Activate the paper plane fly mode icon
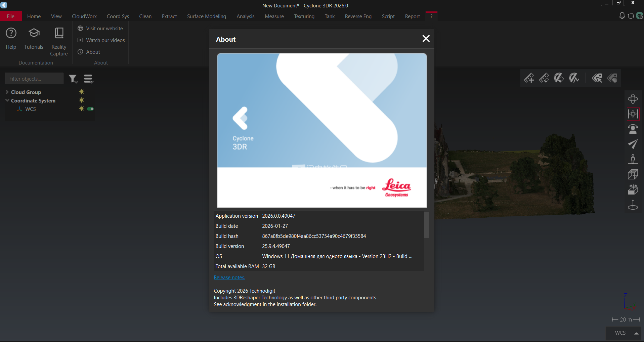The width and height of the screenshot is (644, 342). (633, 144)
